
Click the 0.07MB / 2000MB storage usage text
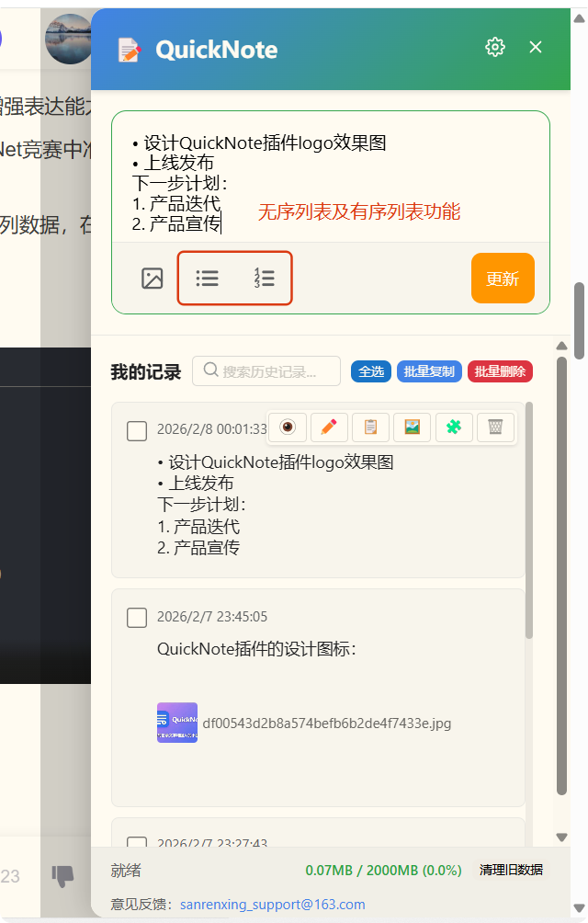click(383, 870)
